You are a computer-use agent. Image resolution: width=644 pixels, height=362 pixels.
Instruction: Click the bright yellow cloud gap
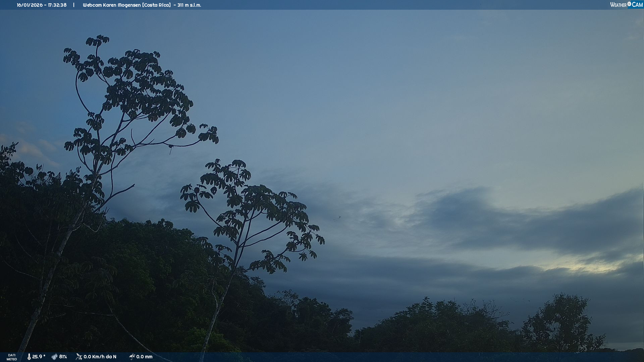coord(592,267)
